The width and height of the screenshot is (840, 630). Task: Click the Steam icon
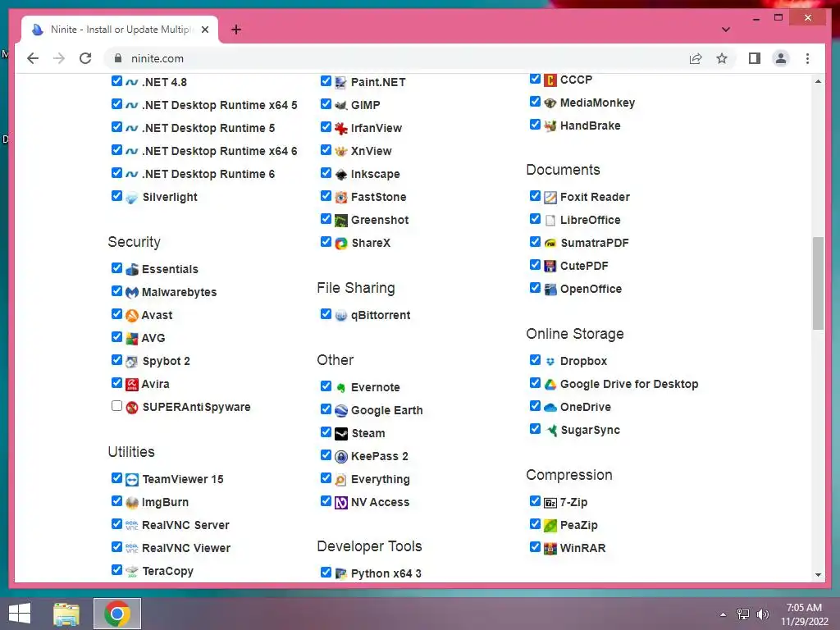[340, 433]
